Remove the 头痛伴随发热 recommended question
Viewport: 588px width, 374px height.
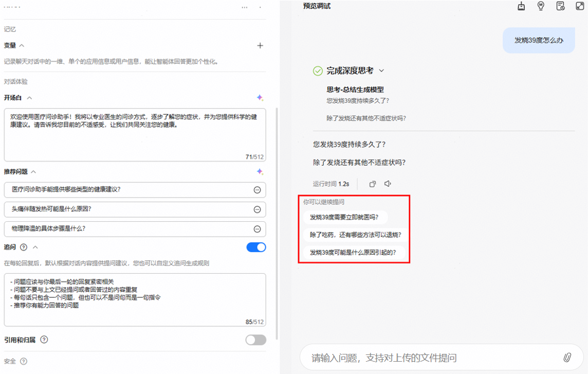tap(257, 209)
